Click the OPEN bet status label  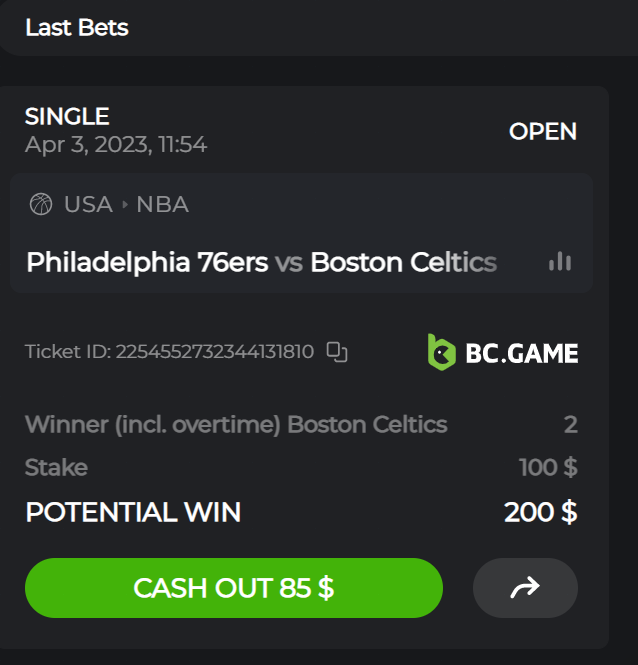coord(543,132)
